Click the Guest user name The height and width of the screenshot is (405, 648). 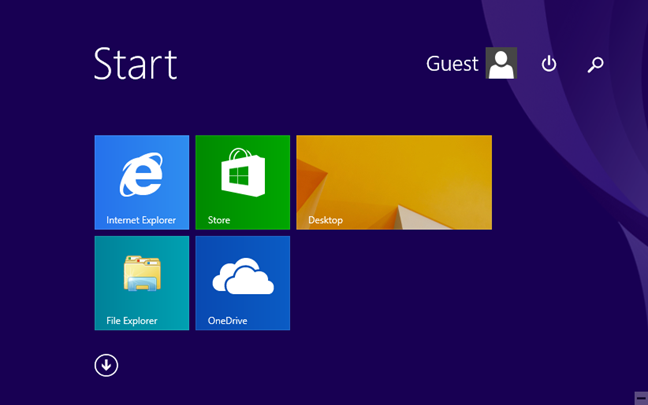452,64
